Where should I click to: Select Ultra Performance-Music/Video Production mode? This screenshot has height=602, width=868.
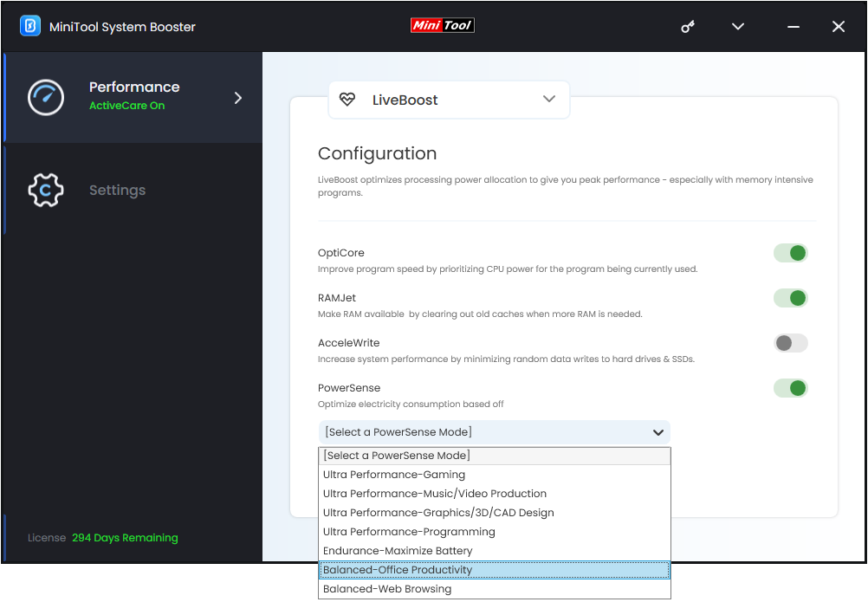click(x=495, y=494)
